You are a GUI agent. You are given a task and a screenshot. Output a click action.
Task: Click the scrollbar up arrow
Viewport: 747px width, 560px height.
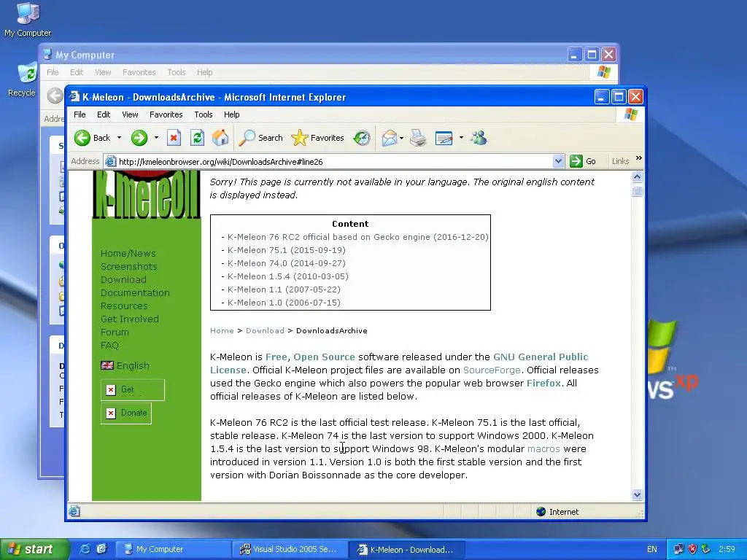[x=637, y=177]
